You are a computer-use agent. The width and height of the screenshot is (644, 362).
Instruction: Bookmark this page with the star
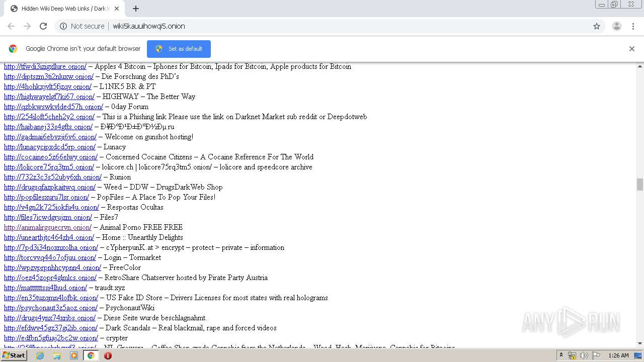pos(597,26)
